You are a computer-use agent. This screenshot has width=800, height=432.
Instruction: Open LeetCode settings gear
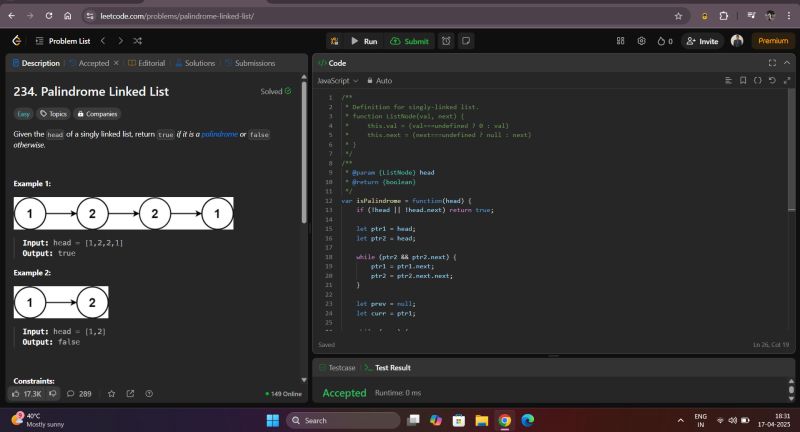tap(641, 41)
